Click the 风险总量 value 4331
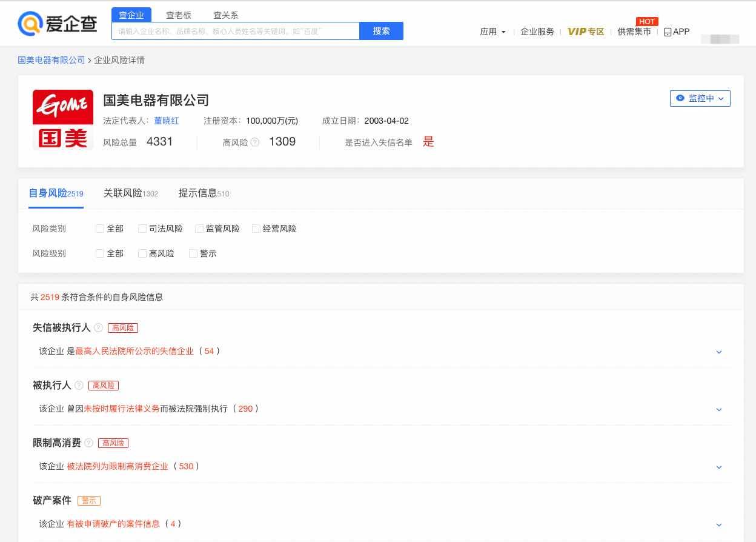The width and height of the screenshot is (756, 542). click(160, 142)
